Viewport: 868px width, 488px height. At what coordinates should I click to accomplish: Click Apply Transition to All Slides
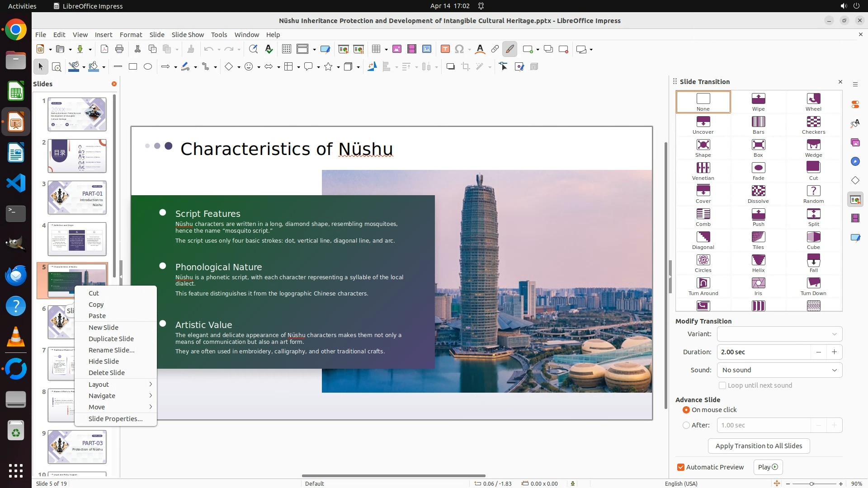pos(759,446)
